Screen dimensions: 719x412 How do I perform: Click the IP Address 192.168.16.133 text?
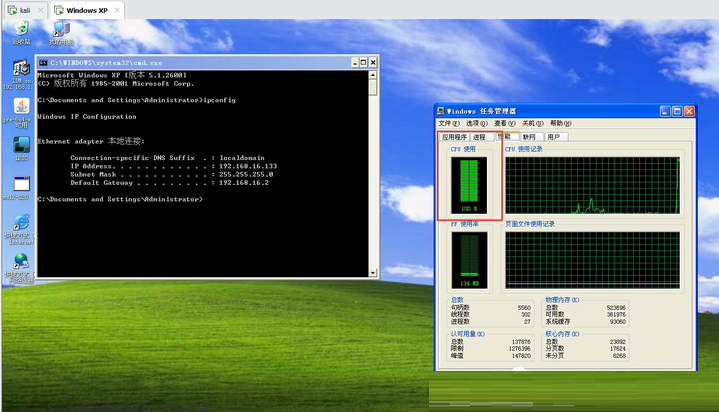pos(248,166)
